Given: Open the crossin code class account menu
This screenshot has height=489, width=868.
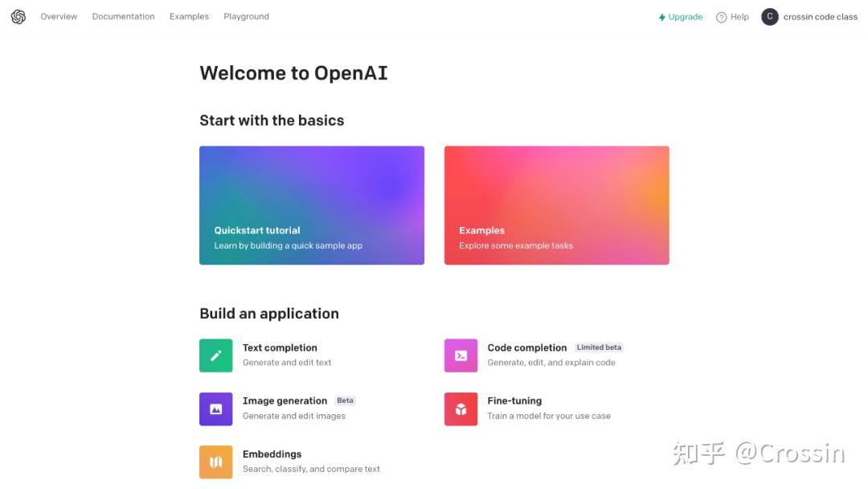Looking at the screenshot, I should pos(821,17).
